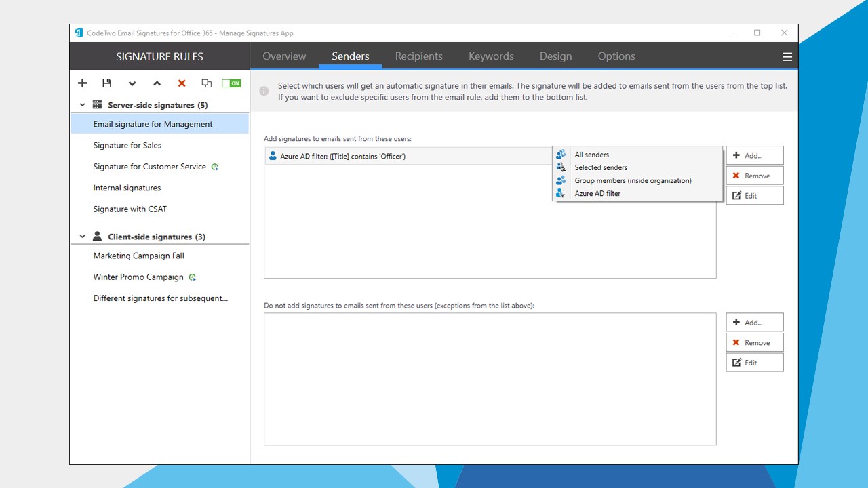
Task: Click the CodeTwo app logo in the title bar
Action: tap(79, 33)
